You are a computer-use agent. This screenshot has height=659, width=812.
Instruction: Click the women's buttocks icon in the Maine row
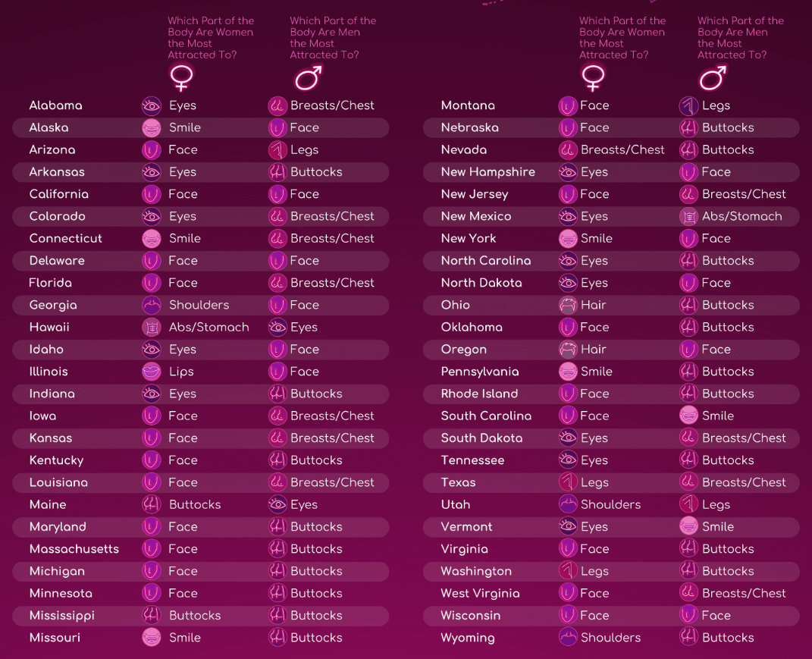point(151,504)
